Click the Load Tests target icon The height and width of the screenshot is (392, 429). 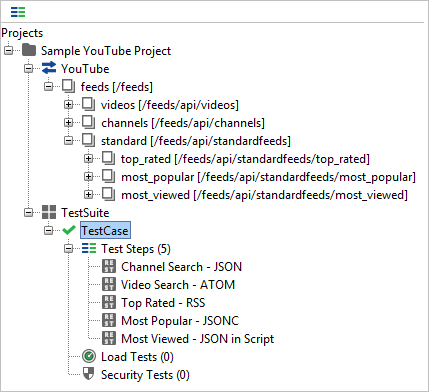point(89,356)
